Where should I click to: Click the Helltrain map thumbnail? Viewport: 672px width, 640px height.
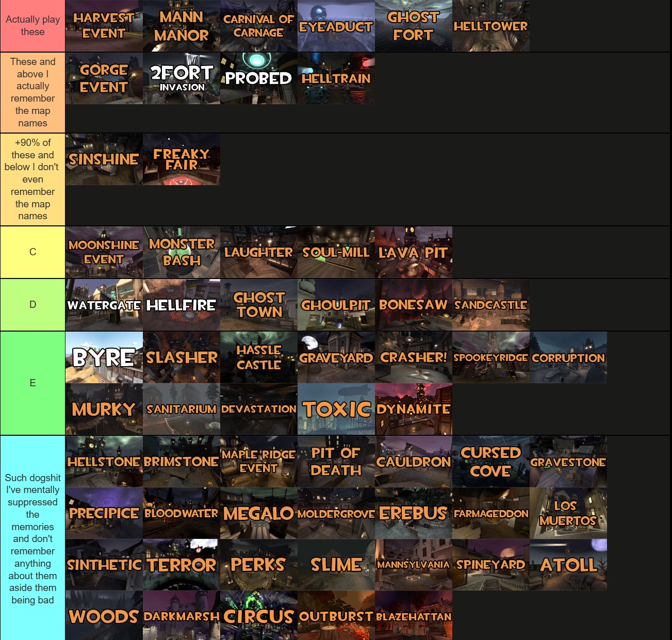pos(336,78)
